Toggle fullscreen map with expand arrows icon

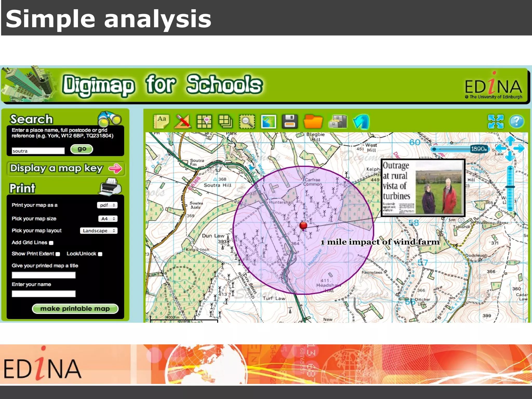pos(495,122)
